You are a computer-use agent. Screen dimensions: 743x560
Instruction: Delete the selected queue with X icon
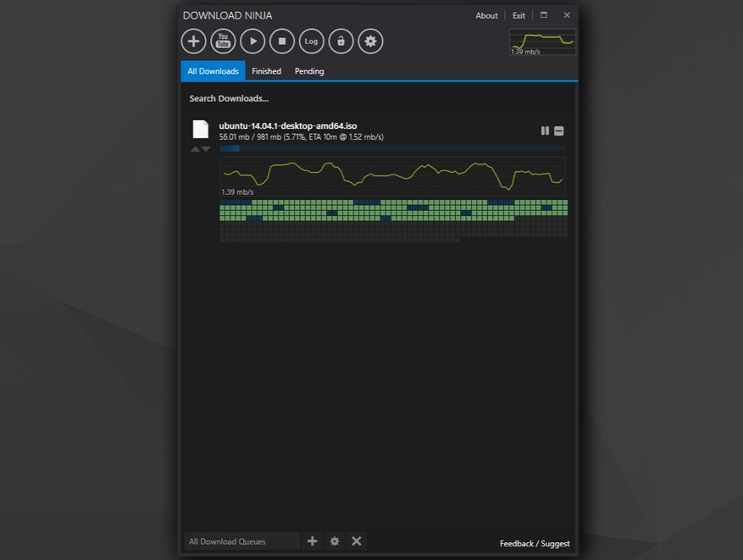[357, 541]
